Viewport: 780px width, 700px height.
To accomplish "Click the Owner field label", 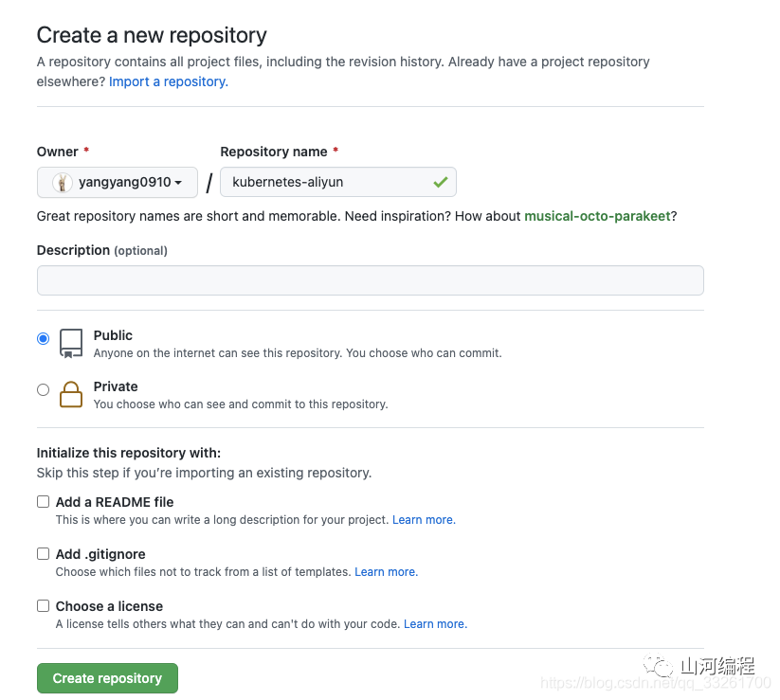I will tap(57, 152).
